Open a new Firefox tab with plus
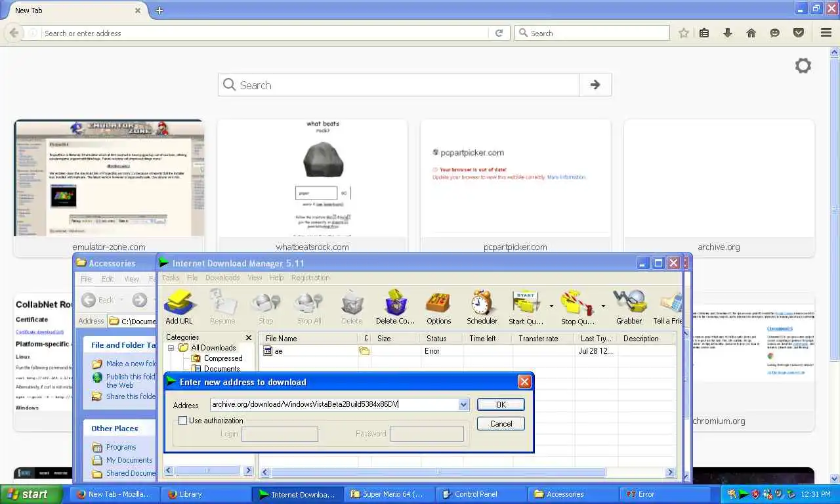The image size is (840, 504). (159, 10)
